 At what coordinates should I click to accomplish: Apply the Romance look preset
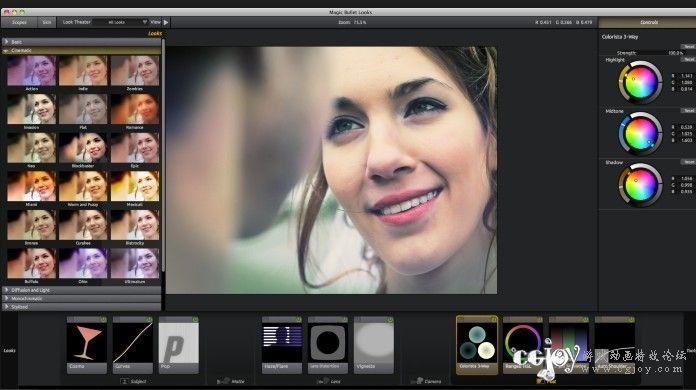pyautogui.click(x=135, y=109)
